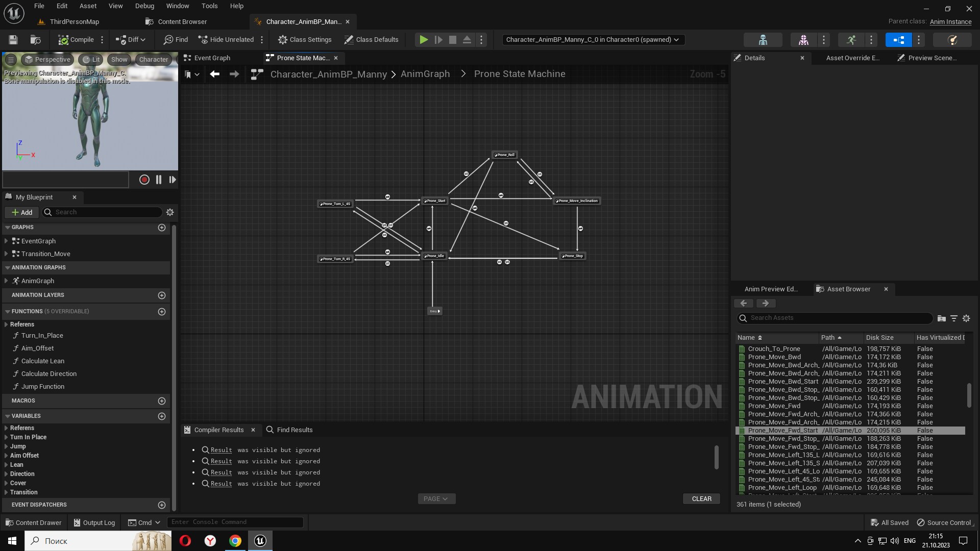
Task: Open the Content Drawer
Action: [33, 522]
